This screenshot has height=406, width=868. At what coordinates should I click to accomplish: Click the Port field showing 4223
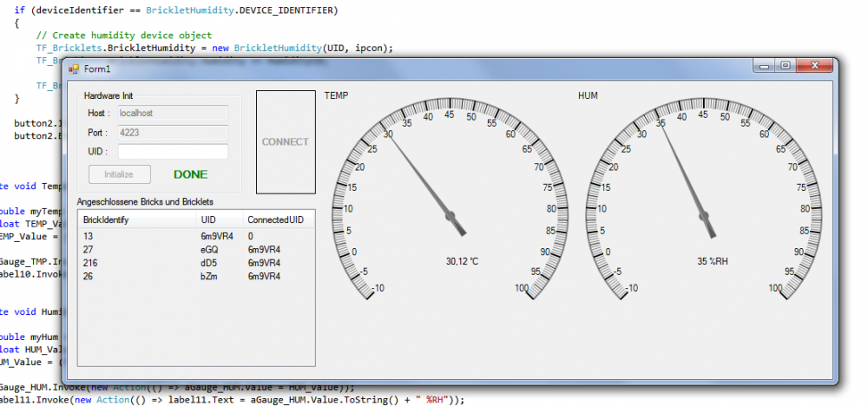[x=172, y=133]
